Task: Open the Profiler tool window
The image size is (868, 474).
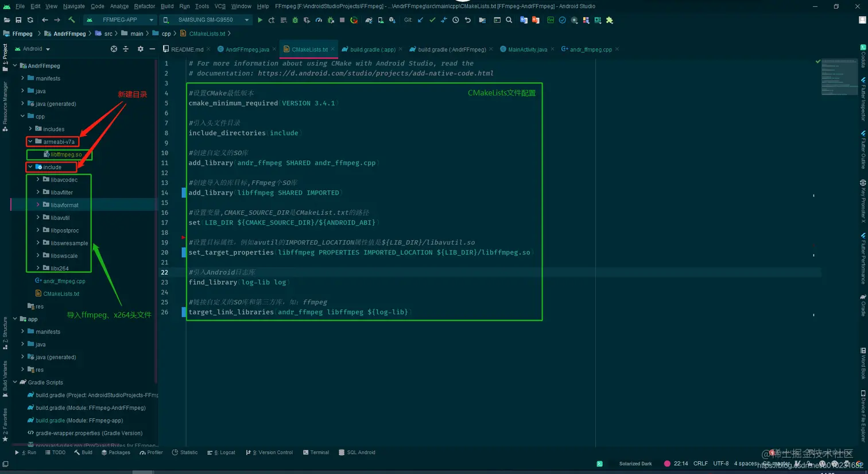Action: point(151,453)
